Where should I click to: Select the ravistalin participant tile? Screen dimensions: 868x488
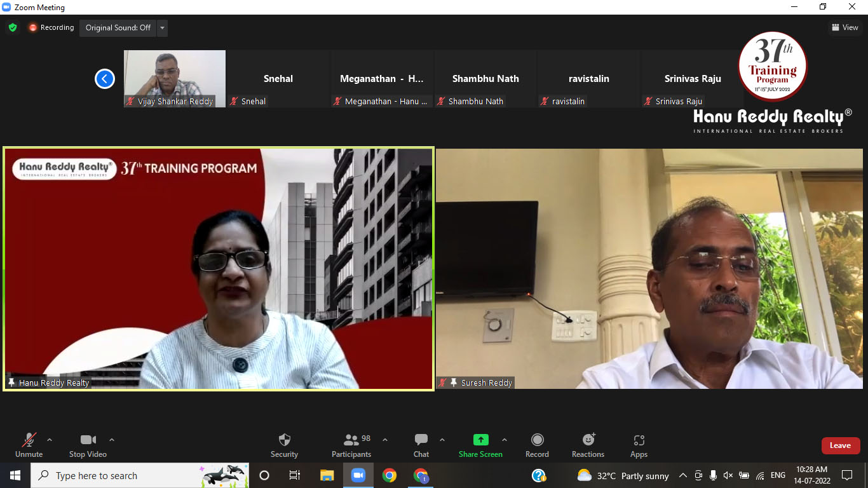[589, 79]
